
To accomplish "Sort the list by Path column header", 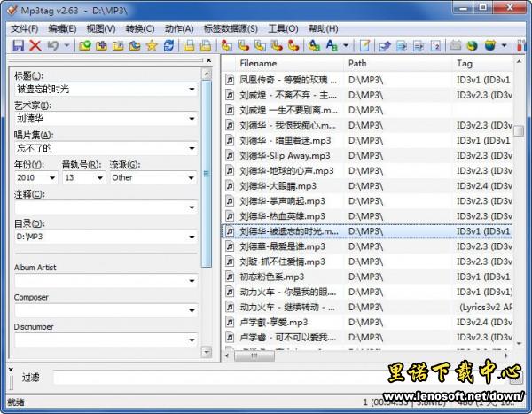I will coord(397,64).
